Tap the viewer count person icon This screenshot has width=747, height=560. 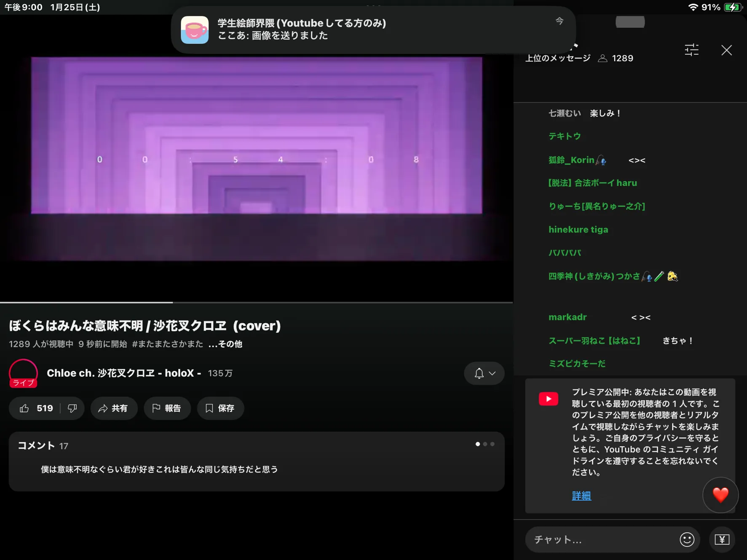pos(602,58)
